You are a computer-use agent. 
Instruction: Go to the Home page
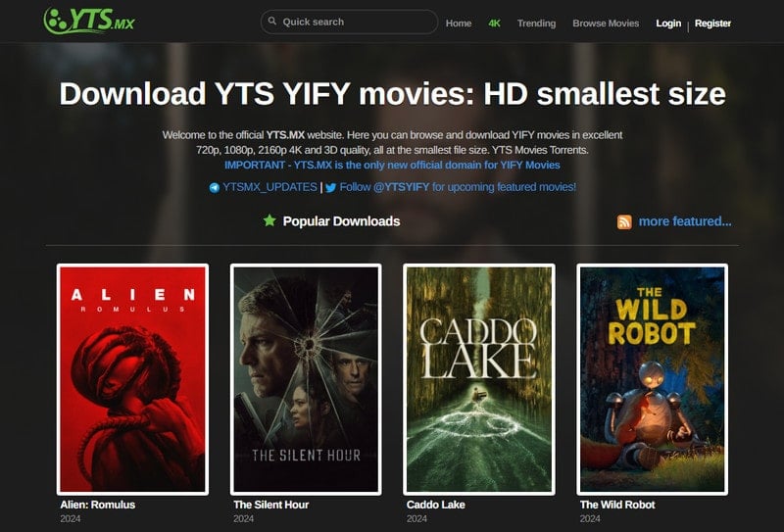pos(459,24)
